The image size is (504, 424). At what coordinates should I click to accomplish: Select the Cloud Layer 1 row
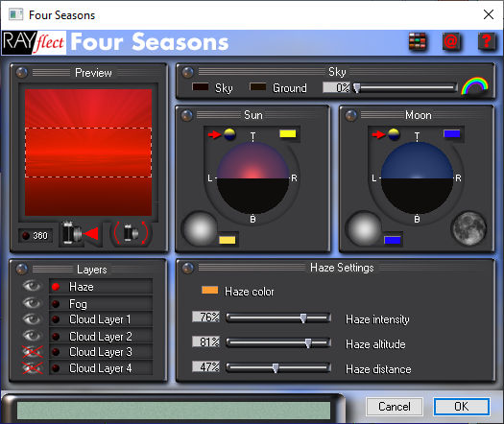point(101,319)
